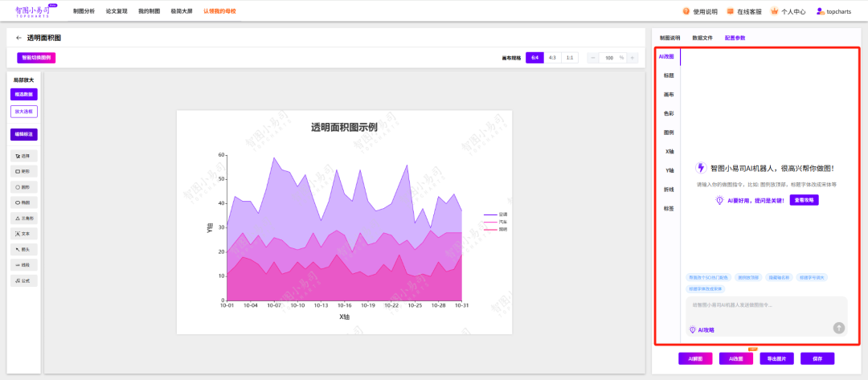Open the topcharts user account menu
Screen dimensions: 868x380
833,11
